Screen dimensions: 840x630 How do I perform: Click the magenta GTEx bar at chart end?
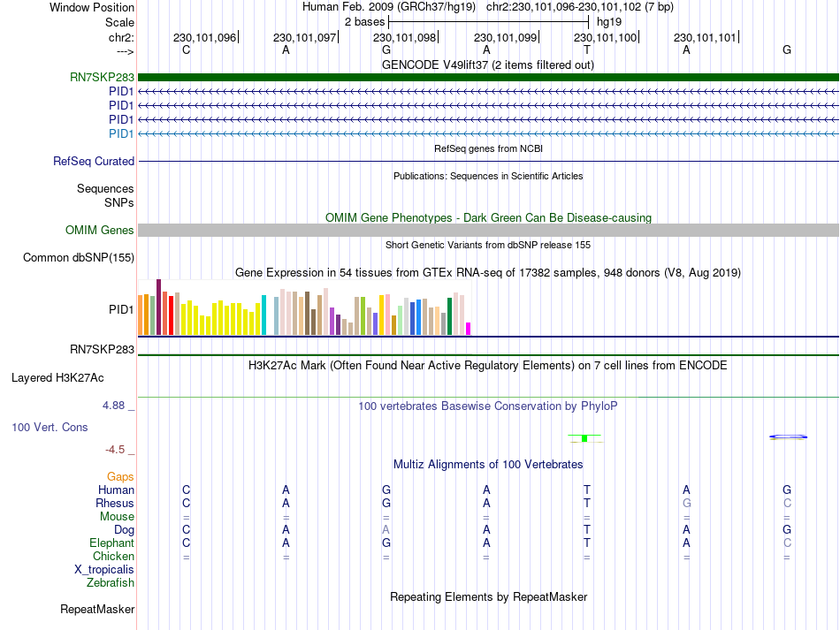click(469, 329)
